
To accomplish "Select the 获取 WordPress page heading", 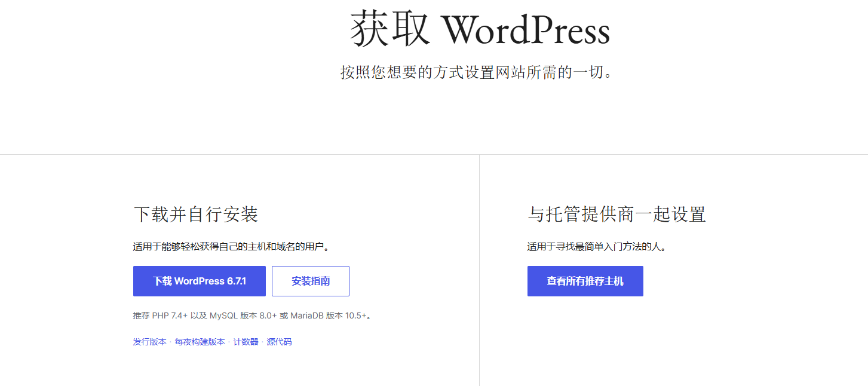I will (480, 29).
